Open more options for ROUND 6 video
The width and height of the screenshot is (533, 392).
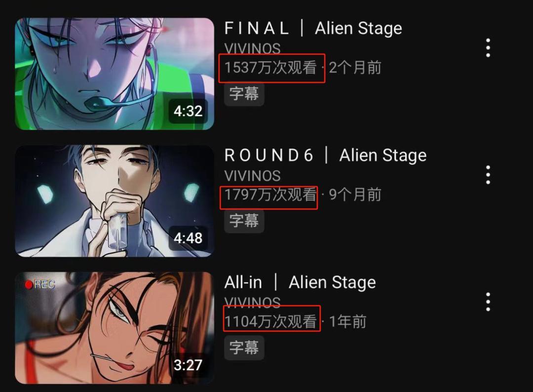[x=488, y=175]
